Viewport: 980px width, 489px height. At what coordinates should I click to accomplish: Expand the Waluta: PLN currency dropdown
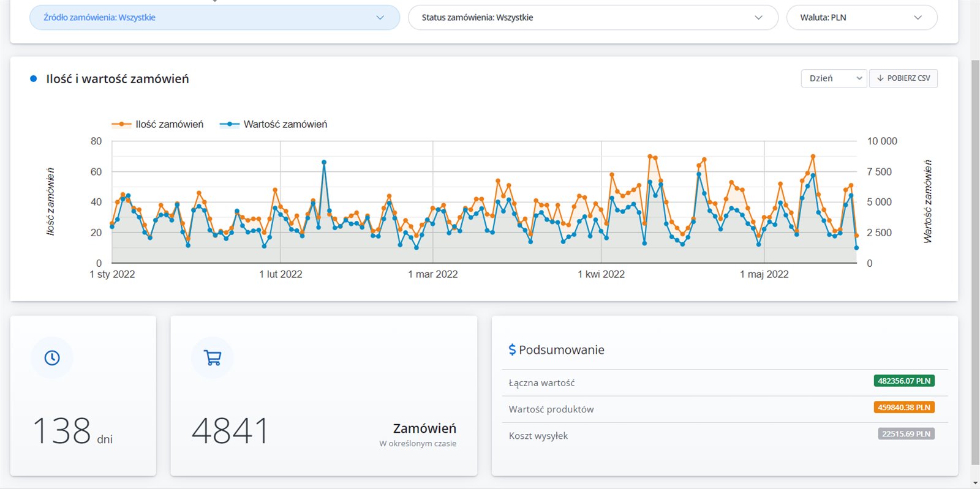861,18
